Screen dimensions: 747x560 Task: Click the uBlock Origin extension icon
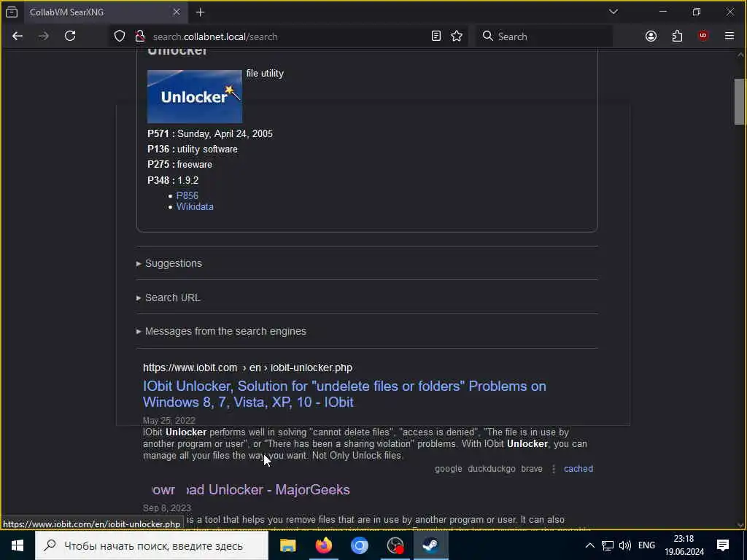(x=703, y=36)
